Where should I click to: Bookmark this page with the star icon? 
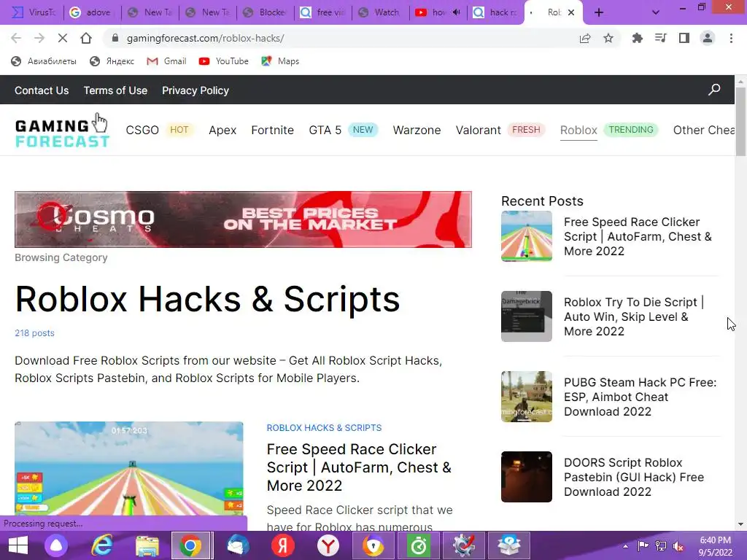(x=608, y=38)
